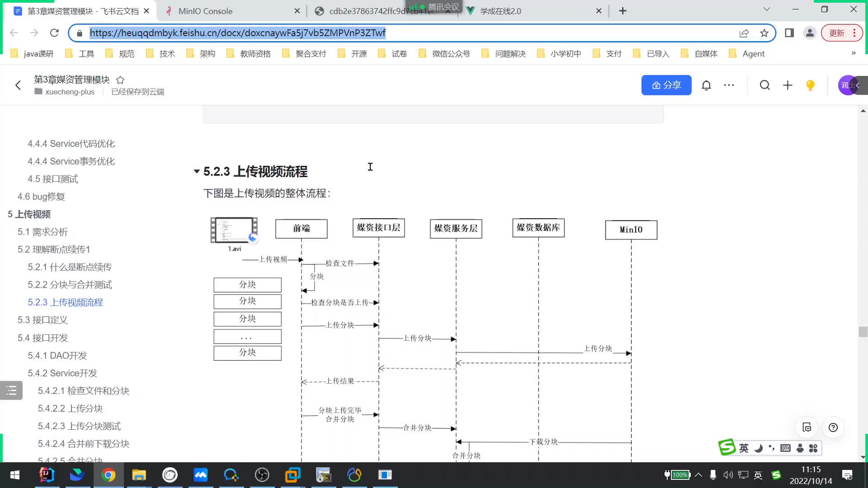This screenshot has width=868, height=488.
Task: Open the 聚合支付 bookmark folder
Action: pyautogui.click(x=304, y=54)
